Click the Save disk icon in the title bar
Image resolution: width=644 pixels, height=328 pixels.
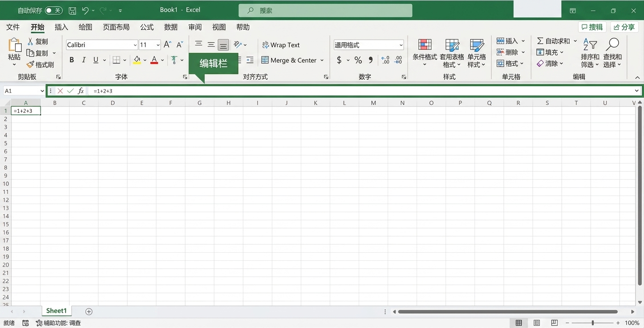pos(73,10)
